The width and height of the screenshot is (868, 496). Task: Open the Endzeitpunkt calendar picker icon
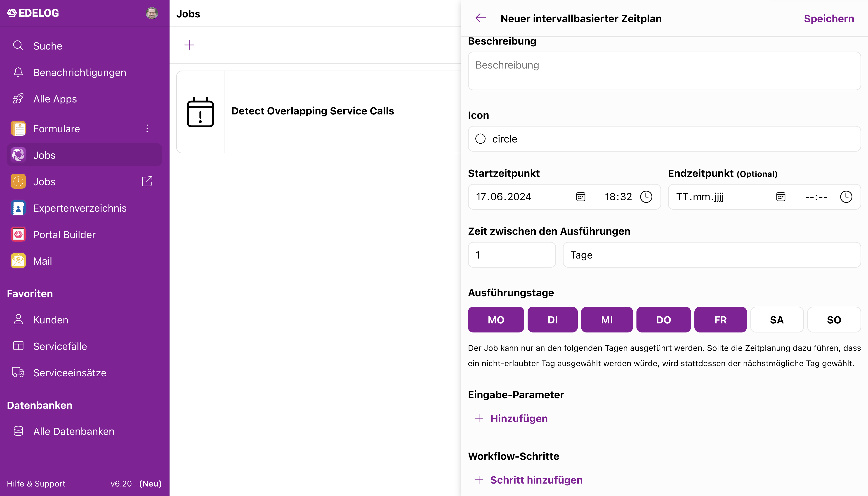point(781,197)
